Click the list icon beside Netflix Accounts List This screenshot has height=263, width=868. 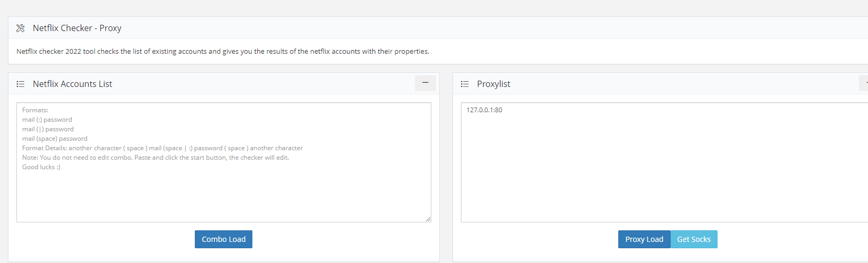coord(21,84)
